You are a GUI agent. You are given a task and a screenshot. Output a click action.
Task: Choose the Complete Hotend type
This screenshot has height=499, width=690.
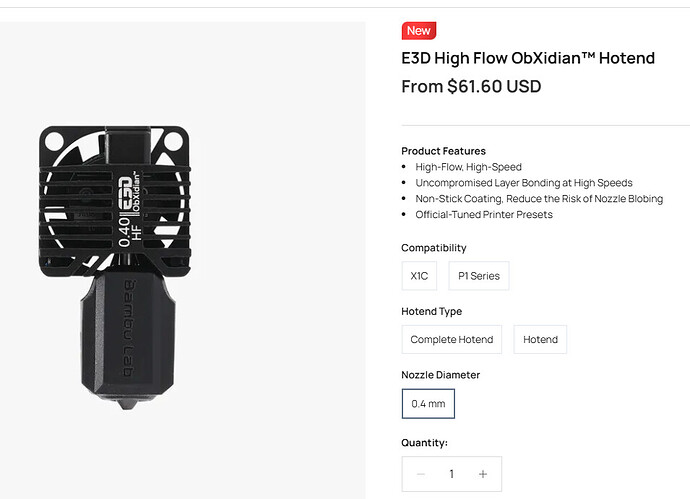pos(451,339)
